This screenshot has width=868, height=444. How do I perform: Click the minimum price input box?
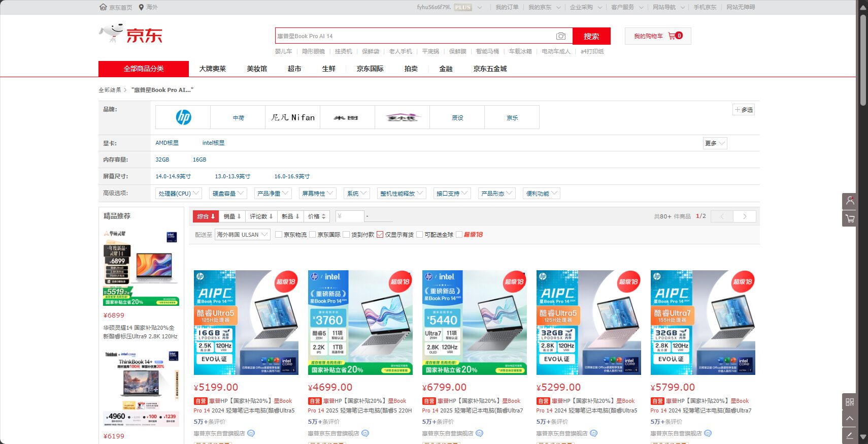[x=350, y=216]
